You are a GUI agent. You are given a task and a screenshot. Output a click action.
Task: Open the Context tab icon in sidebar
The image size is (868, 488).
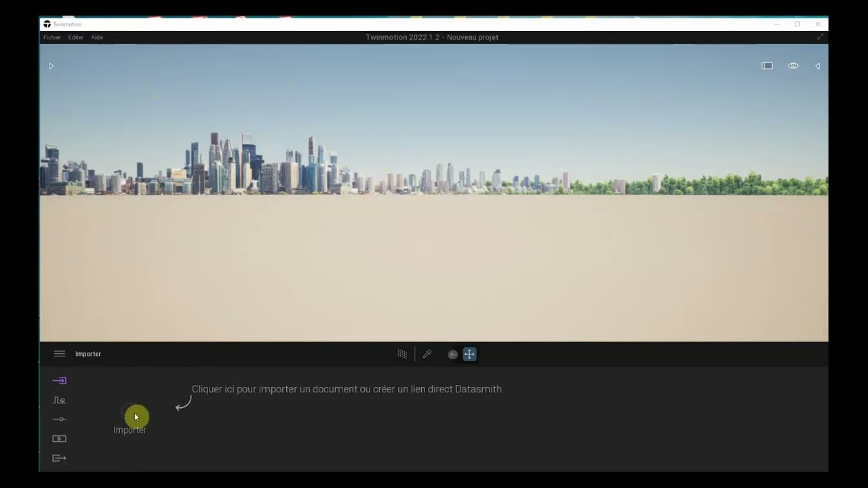60,400
